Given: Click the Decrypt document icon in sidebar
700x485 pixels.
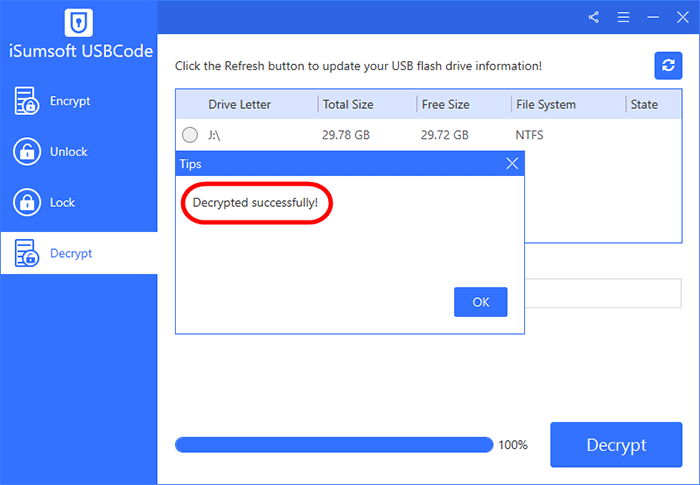Looking at the screenshot, I should point(26,253).
